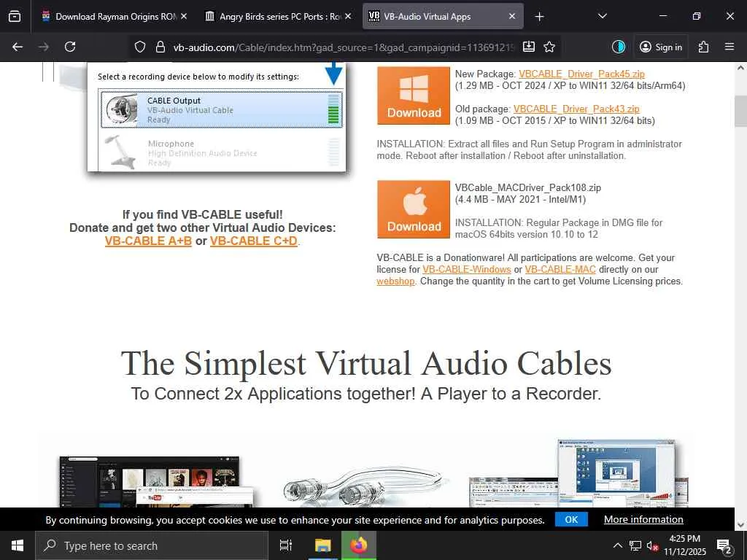Click the recorder applications screenshot thumbnail
This screenshot has height=560, width=747.
click(578, 474)
